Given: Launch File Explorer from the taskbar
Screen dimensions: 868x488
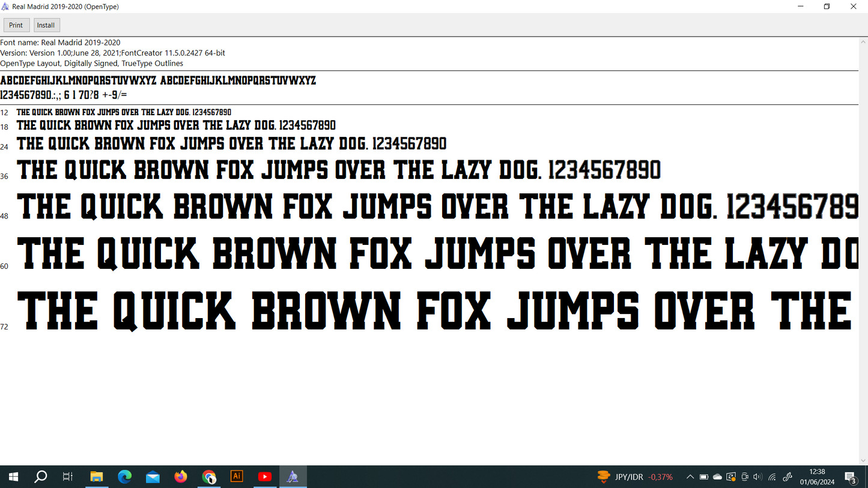Looking at the screenshot, I should coord(97,477).
